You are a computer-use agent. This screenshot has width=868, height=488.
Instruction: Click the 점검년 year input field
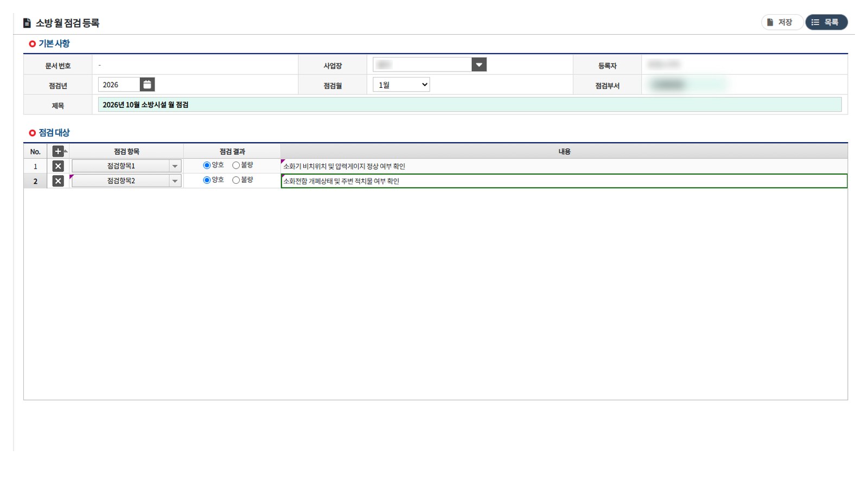[x=119, y=85]
